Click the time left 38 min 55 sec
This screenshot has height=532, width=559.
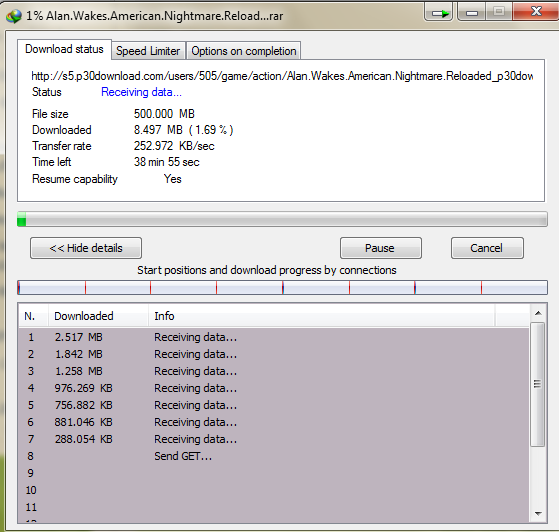[166, 162]
